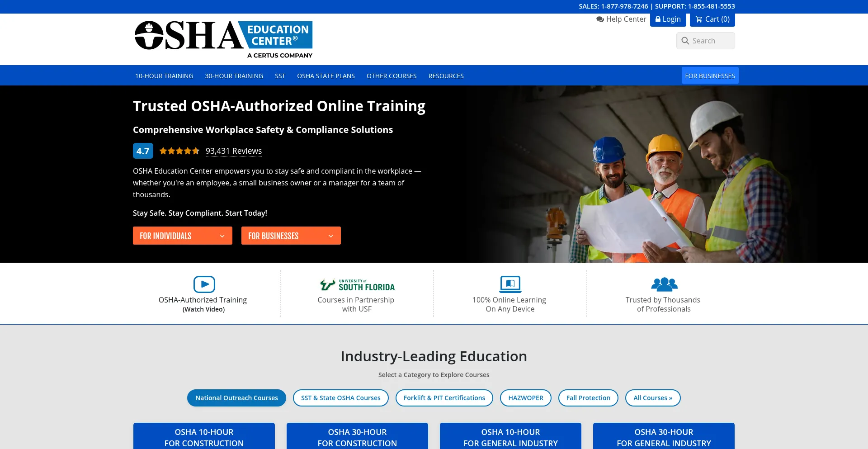The height and width of the screenshot is (449, 868).
Task: Click the orange star rating icons
Action: [179, 151]
